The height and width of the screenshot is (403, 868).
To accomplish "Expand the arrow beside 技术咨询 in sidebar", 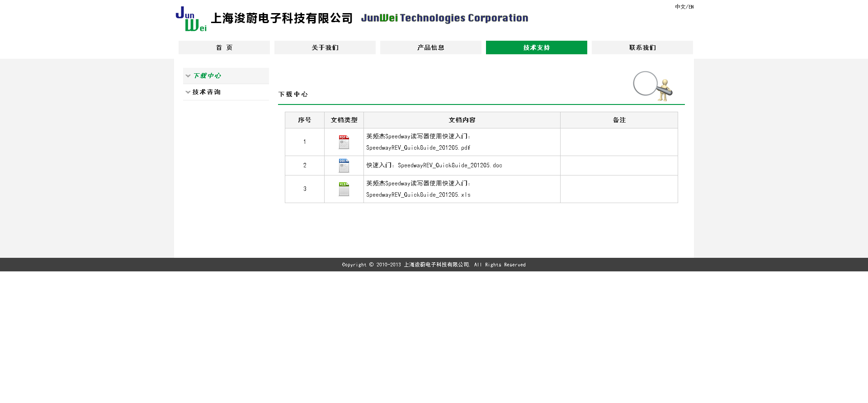I will [x=188, y=92].
